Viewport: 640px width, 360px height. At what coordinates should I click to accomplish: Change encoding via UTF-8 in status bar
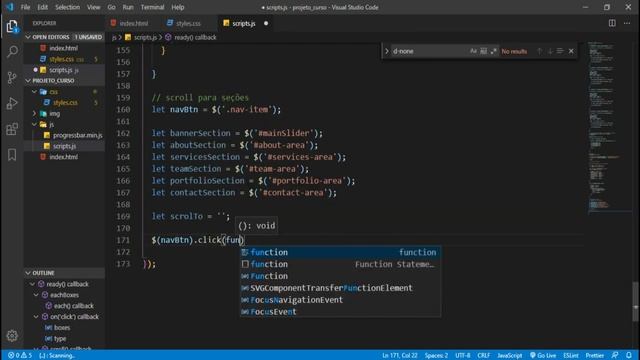[x=462, y=356]
